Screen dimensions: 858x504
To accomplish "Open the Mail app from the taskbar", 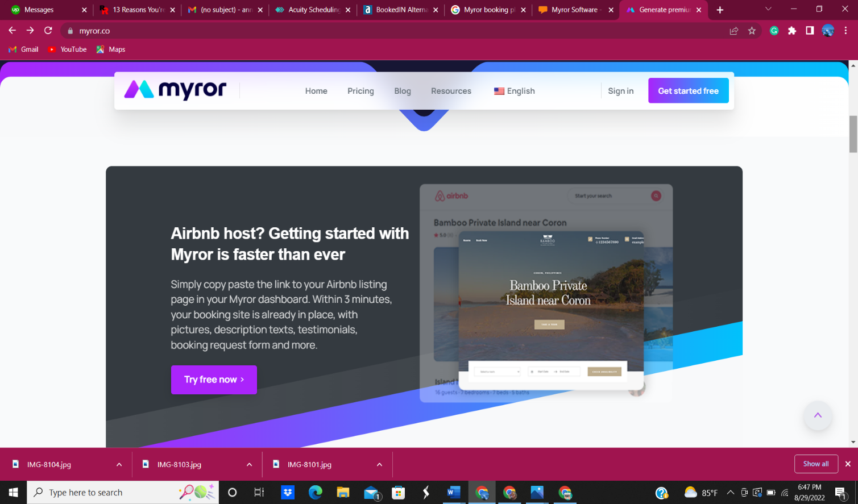I will click(371, 492).
